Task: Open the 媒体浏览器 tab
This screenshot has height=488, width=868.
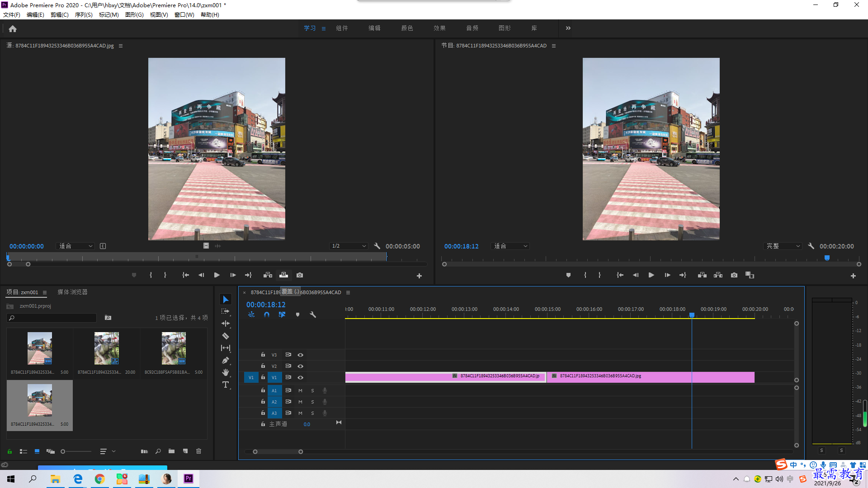Action: 72,292
